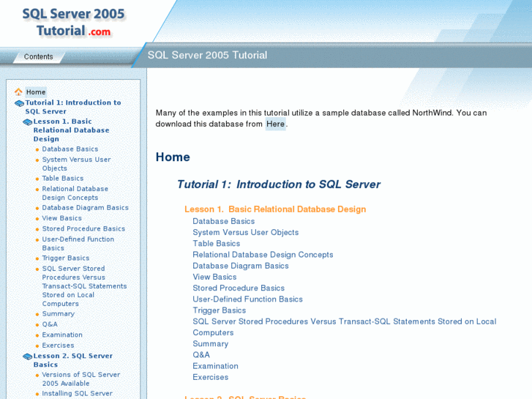Click the Home heading in main content

point(173,157)
